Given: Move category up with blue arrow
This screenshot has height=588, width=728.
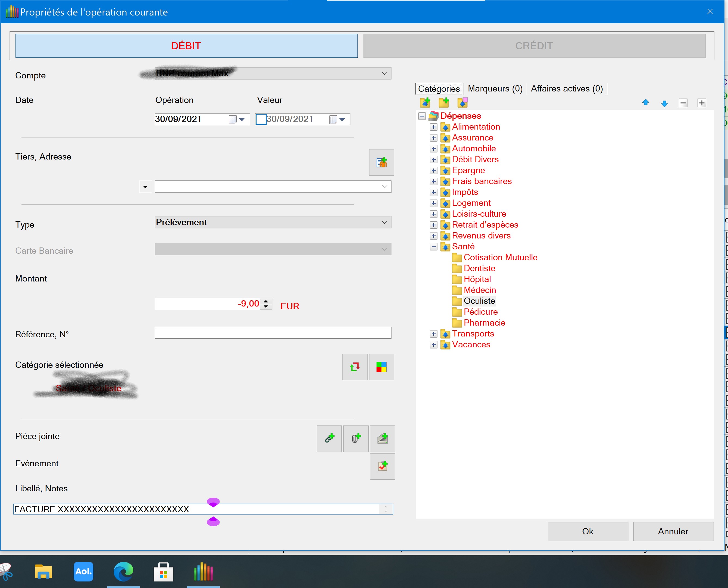Looking at the screenshot, I should [x=645, y=103].
